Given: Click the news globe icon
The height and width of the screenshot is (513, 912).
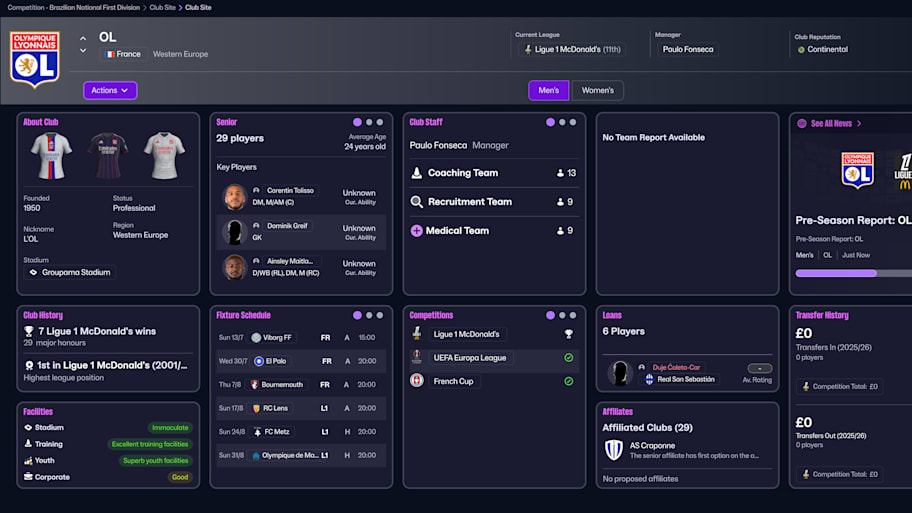Looking at the screenshot, I should [801, 123].
